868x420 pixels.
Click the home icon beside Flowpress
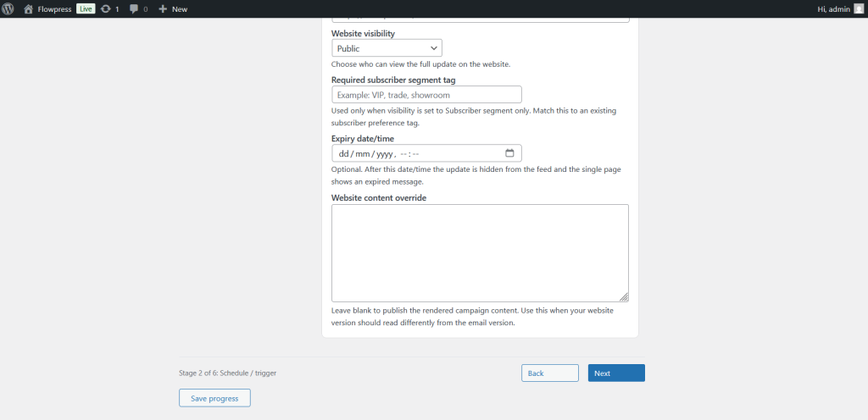pyautogui.click(x=28, y=8)
